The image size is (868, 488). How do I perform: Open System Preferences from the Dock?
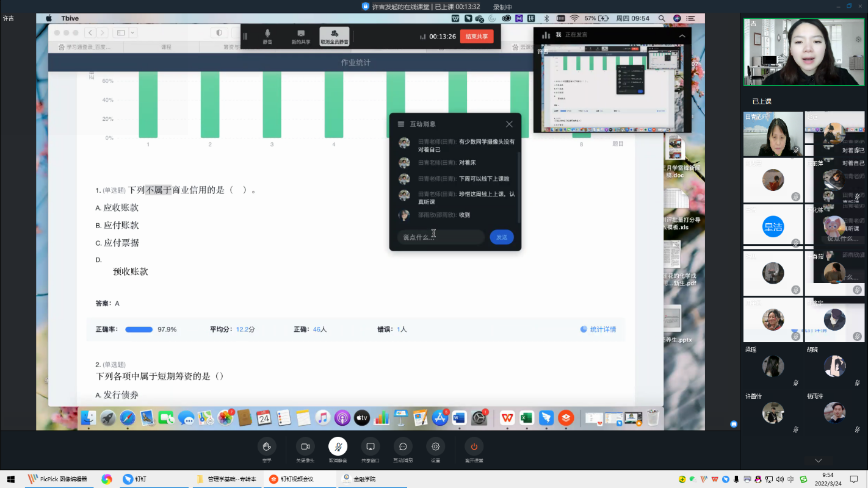[x=479, y=418]
